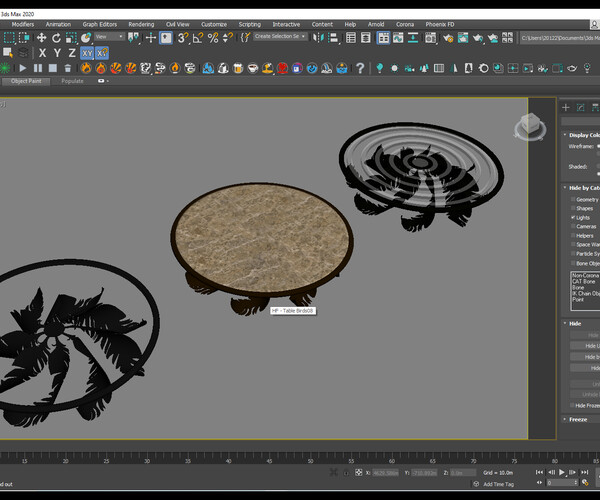Screen dimensions: 600x500
Task: Uncheck the Lights hide checkbox
Action: (573, 217)
